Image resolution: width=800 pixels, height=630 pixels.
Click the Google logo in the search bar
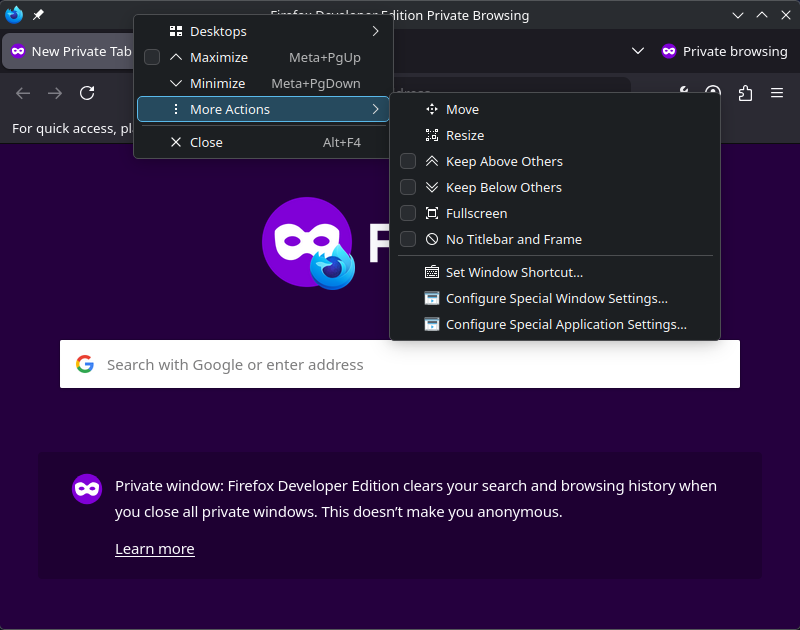[x=85, y=363]
